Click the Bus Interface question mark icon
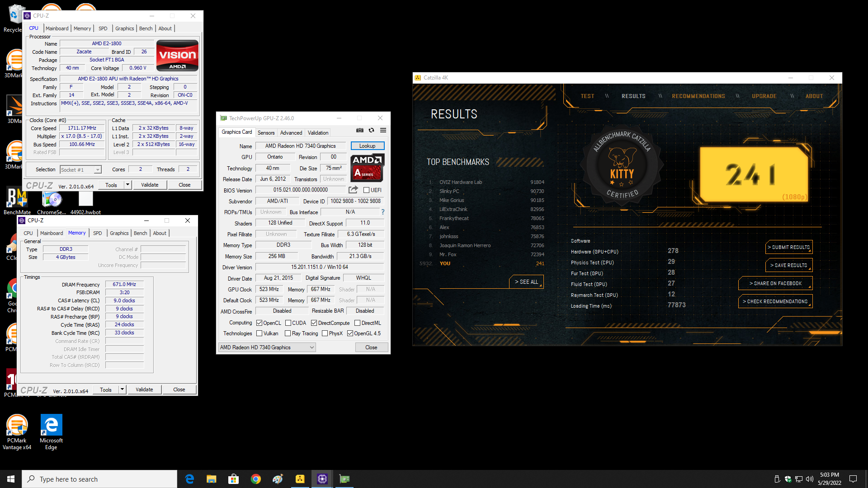 pos(383,212)
